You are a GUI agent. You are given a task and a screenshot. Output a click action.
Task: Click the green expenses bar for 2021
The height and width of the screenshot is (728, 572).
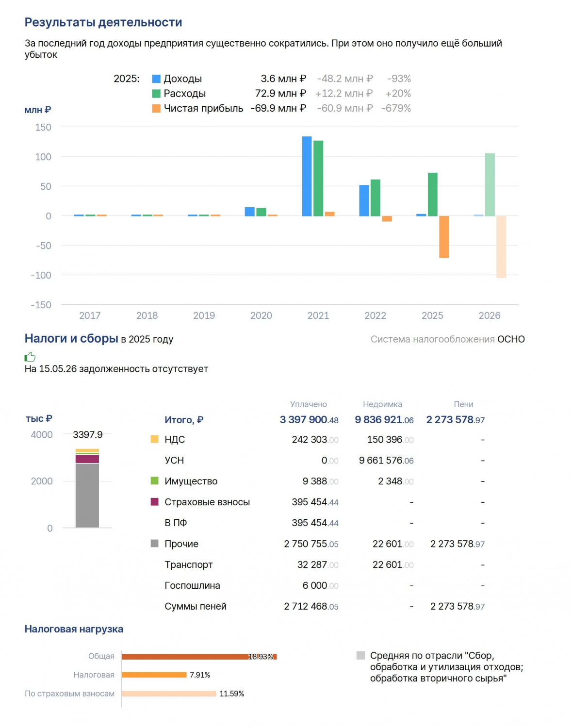(x=318, y=178)
